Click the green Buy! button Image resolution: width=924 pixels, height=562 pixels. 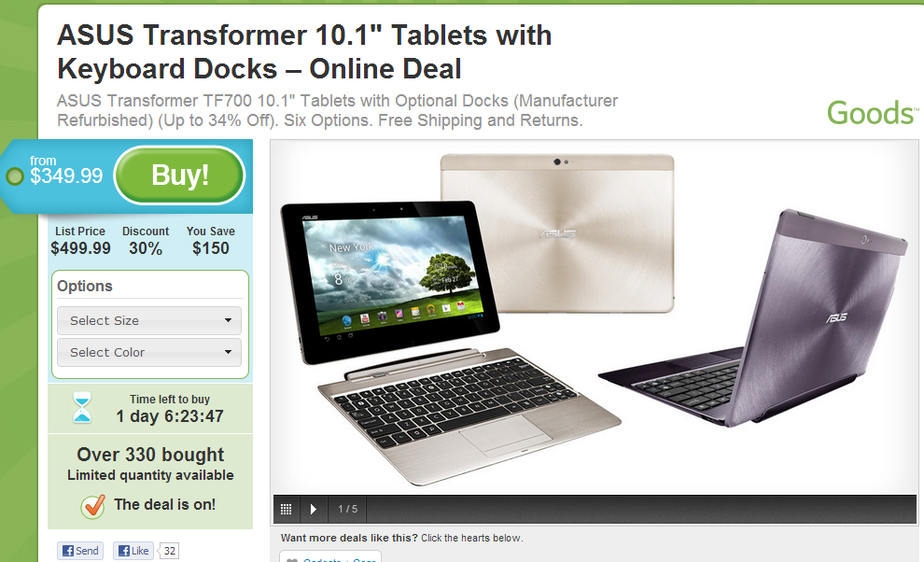(179, 176)
